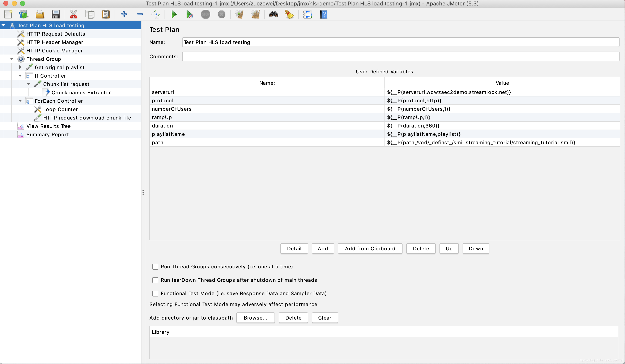The image size is (625, 364).
Task: Click the blue plus Expand All icon
Action: click(124, 14)
